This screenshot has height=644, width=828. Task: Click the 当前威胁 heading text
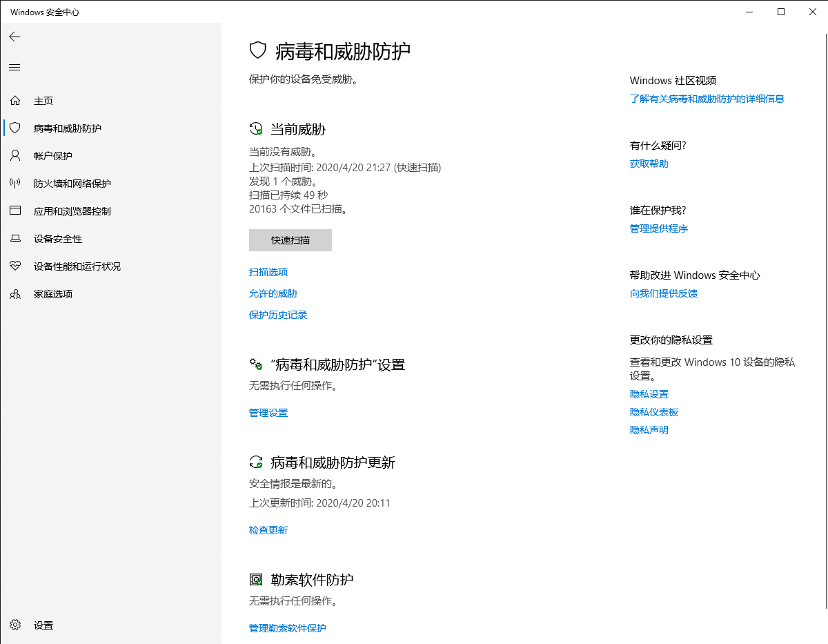click(x=298, y=129)
